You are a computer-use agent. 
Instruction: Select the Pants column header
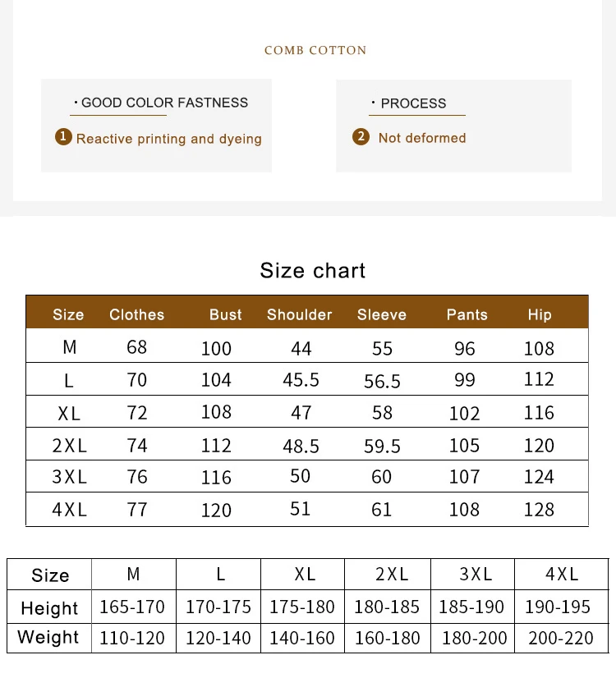(x=467, y=314)
